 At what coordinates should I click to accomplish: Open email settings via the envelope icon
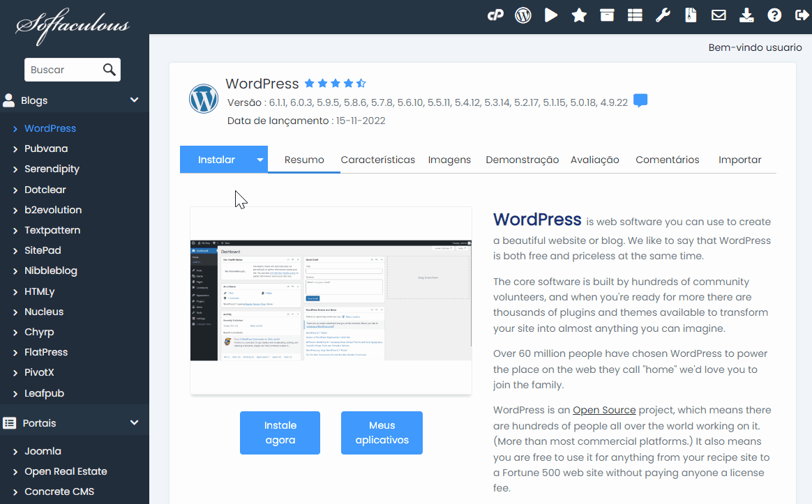[x=719, y=15]
